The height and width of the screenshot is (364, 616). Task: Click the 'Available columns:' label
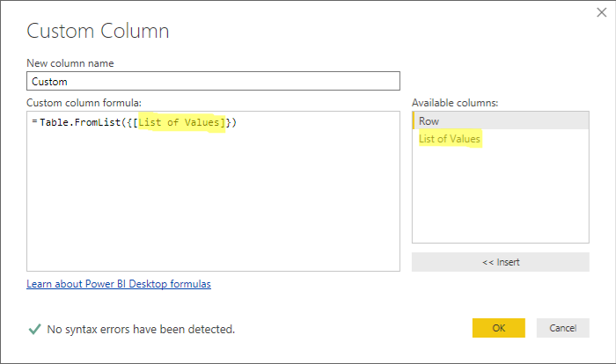pos(455,103)
